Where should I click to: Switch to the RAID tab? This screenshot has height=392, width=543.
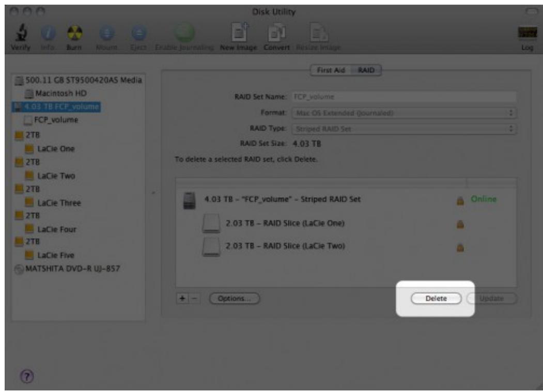(x=366, y=70)
